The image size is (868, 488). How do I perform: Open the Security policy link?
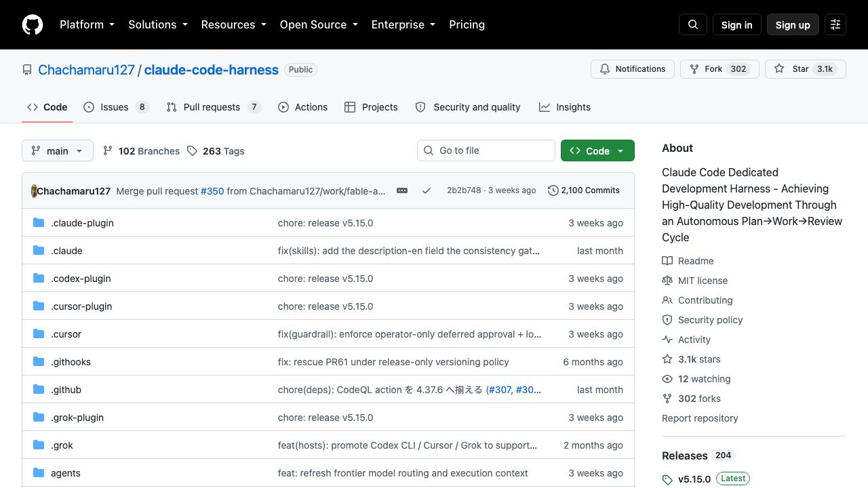pyautogui.click(x=703, y=320)
